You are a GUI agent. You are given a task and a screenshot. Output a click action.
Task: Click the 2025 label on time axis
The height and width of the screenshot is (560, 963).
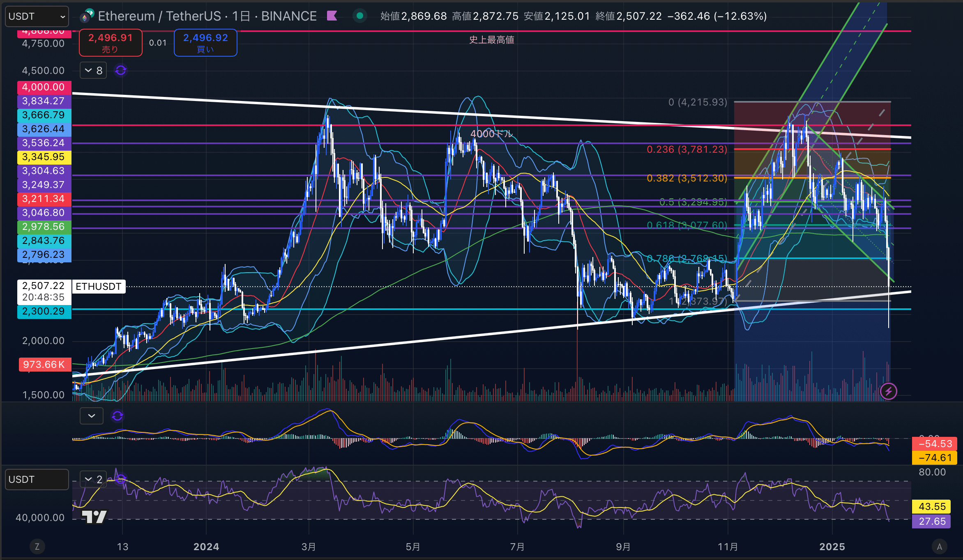[x=832, y=547]
